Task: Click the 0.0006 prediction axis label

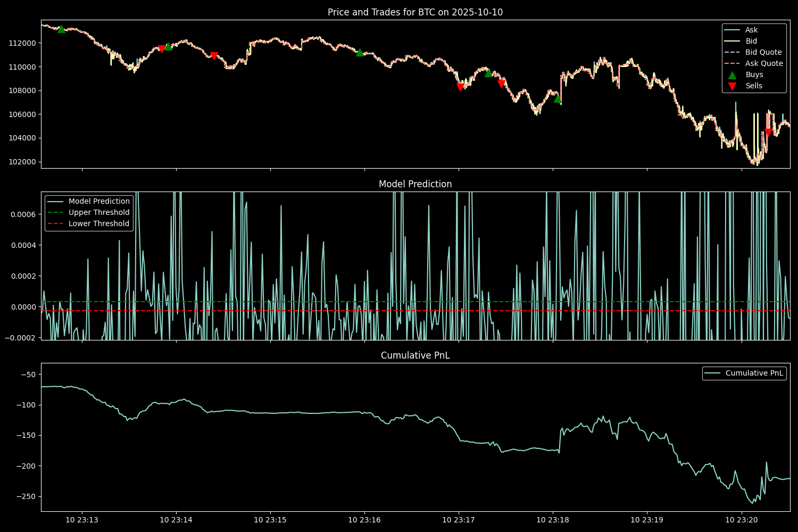Action: click(23, 214)
